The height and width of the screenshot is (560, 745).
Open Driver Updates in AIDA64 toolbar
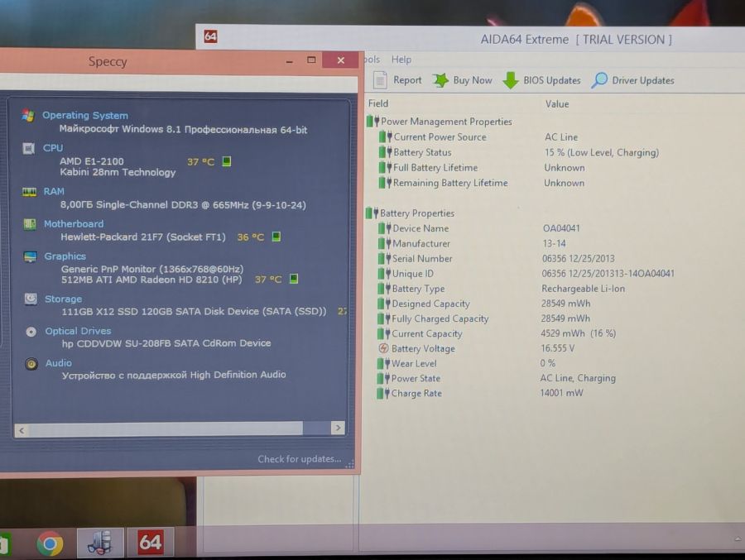pyautogui.click(x=633, y=80)
